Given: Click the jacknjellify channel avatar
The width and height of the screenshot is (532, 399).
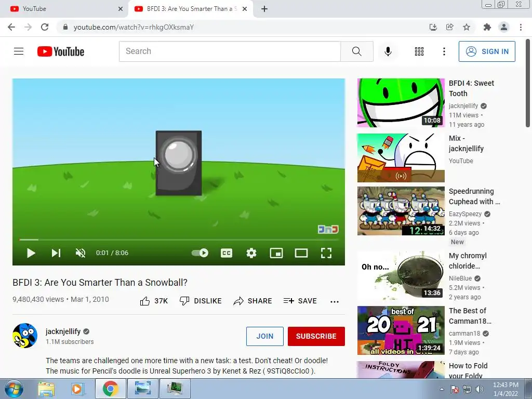Looking at the screenshot, I should pyautogui.click(x=25, y=336).
